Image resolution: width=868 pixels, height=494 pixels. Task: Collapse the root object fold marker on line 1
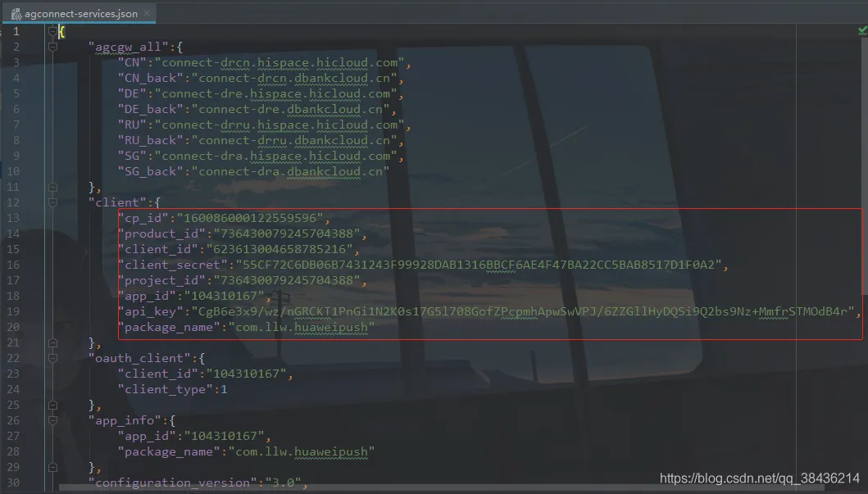tap(52, 31)
